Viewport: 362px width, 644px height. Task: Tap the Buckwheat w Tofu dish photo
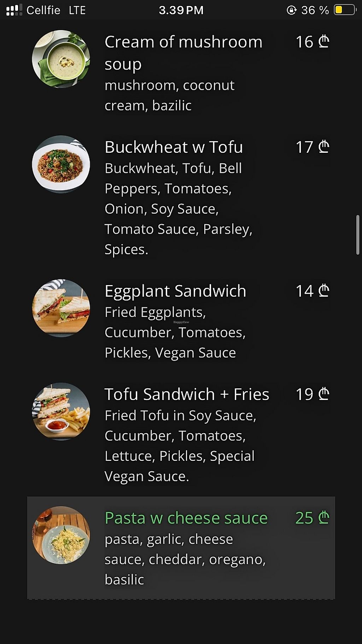[61, 164]
